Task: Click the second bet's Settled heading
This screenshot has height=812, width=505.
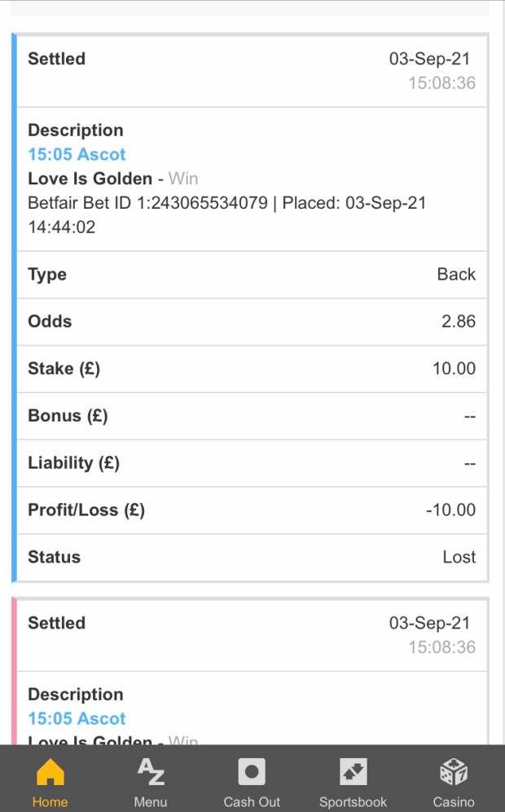Action: click(56, 623)
